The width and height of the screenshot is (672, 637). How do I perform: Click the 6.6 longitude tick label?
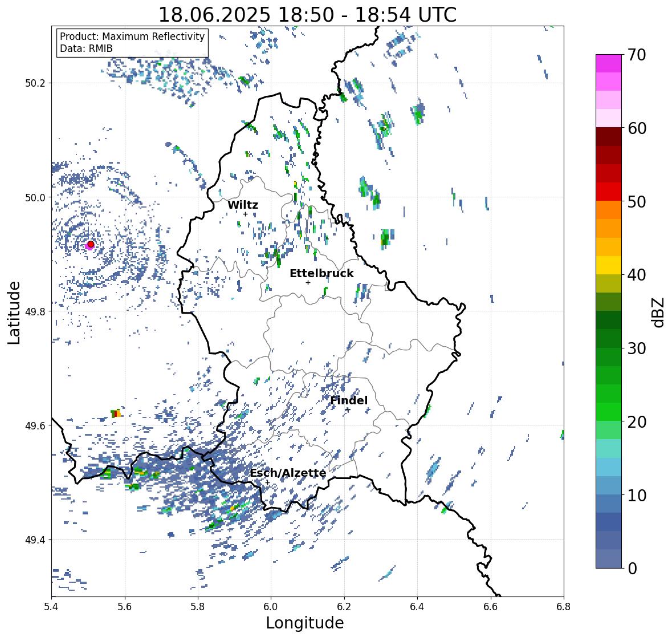[x=491, y=607]
